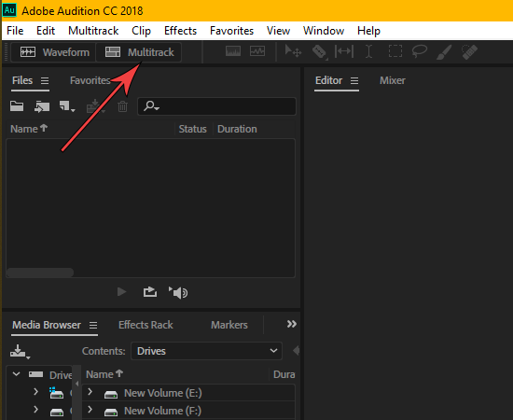This screenshot has width=513, height=420.
Task: Expand the New Volume (E:) entry
Action: click(x=90, y=392)
